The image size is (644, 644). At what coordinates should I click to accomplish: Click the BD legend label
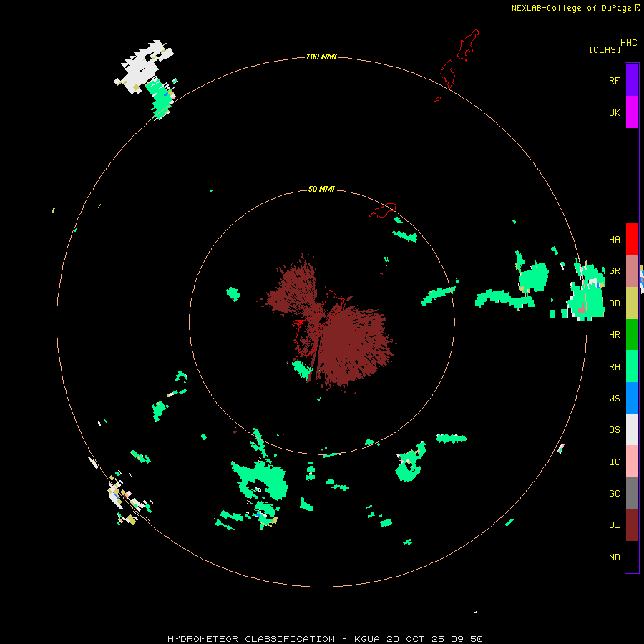[x=614, y=303]
